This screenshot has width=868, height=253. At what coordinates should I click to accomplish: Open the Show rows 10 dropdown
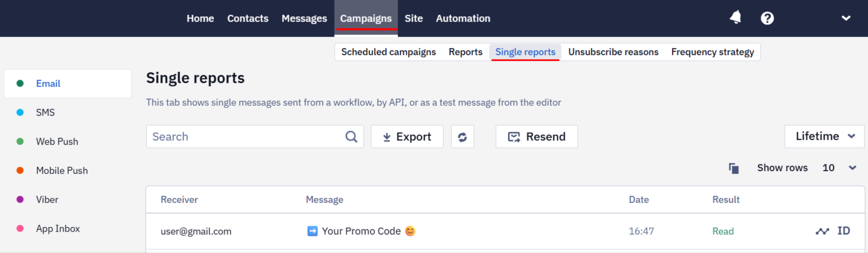pos(839,168)
